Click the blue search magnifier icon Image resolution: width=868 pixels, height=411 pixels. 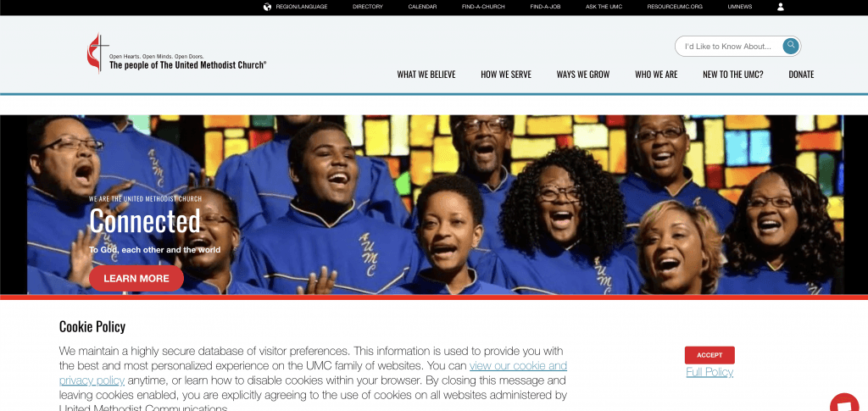[x=791, y=46]
